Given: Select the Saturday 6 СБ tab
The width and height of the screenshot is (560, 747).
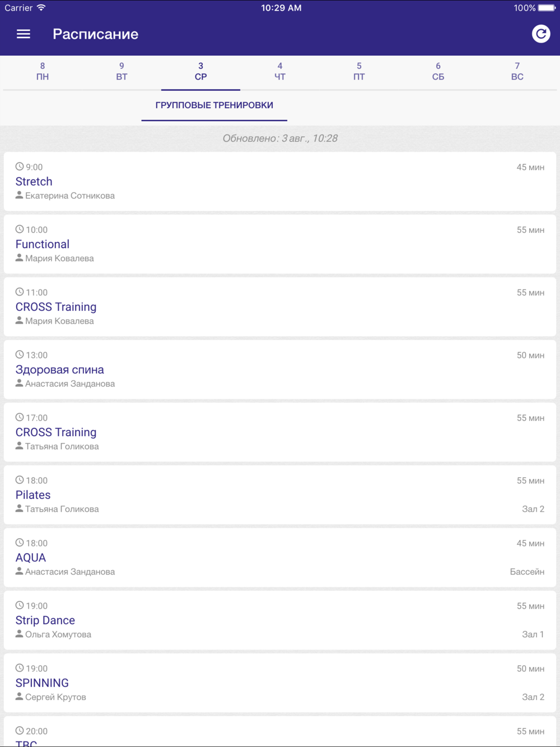Looking at the screenshot, I should coord(438,72).
